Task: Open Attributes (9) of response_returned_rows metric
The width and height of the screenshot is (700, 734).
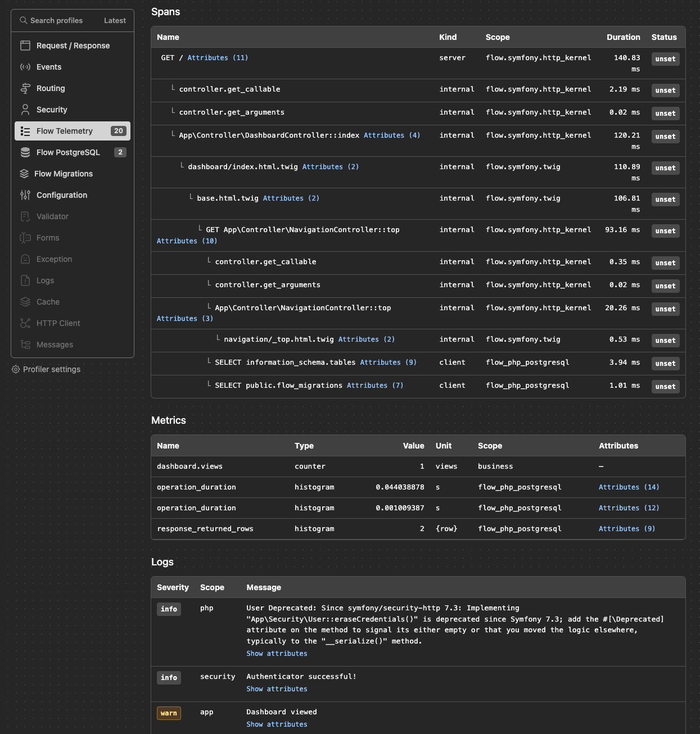Action: click(627, 529)
